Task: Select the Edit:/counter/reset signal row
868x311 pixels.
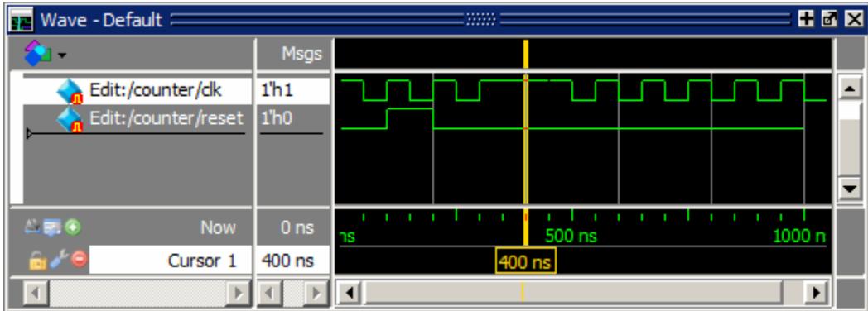Action: point(137,117)
